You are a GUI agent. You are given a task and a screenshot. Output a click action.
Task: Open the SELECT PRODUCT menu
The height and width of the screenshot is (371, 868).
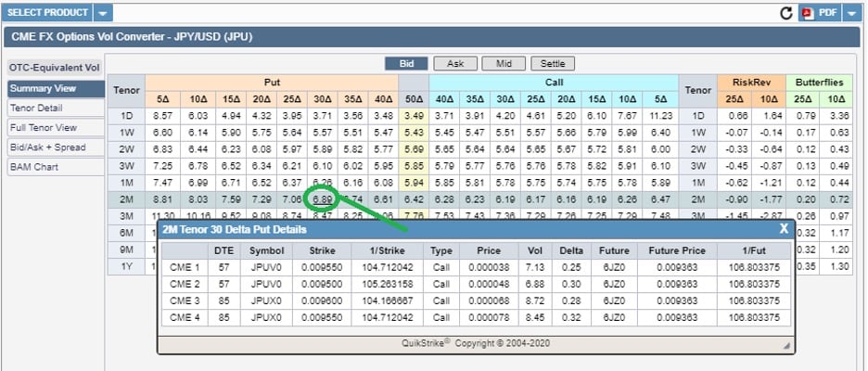click(47, 13)
